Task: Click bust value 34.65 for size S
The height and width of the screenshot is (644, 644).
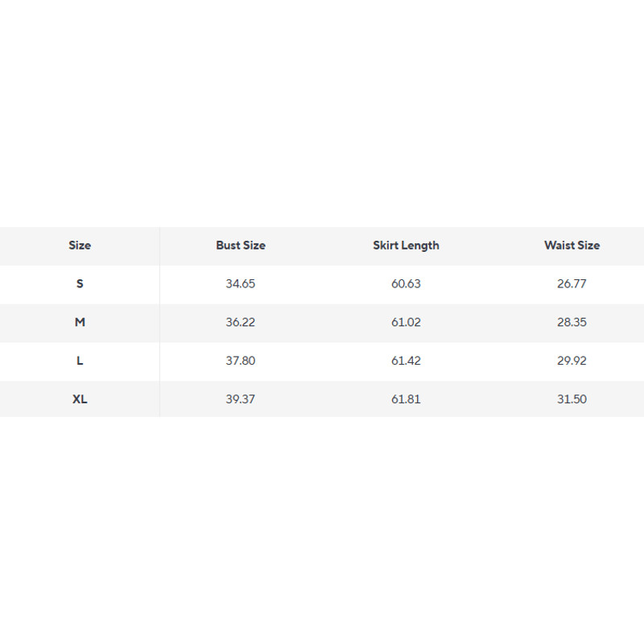Action: (241, 284)
